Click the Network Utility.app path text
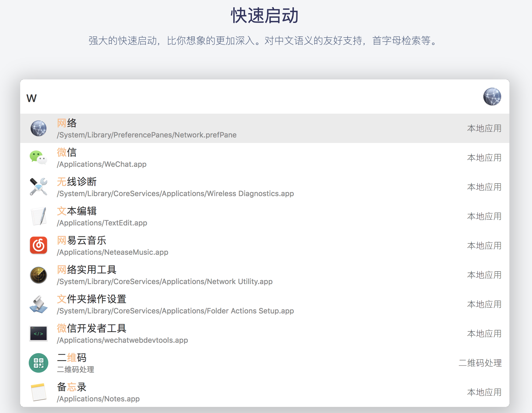This screenshot has height=413, width=532. (x=165, y=282)
